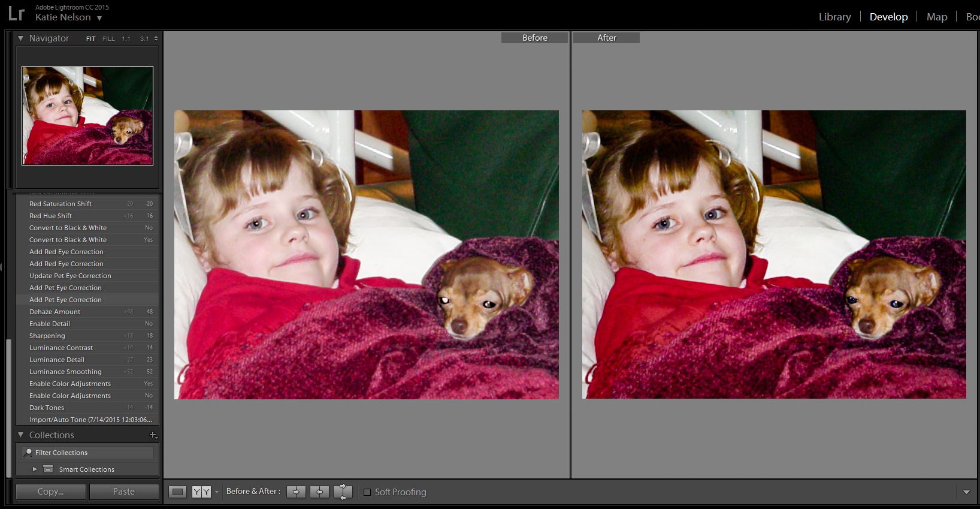Click in the Filter Collections field
980x509 pixels.
(87, 453)
